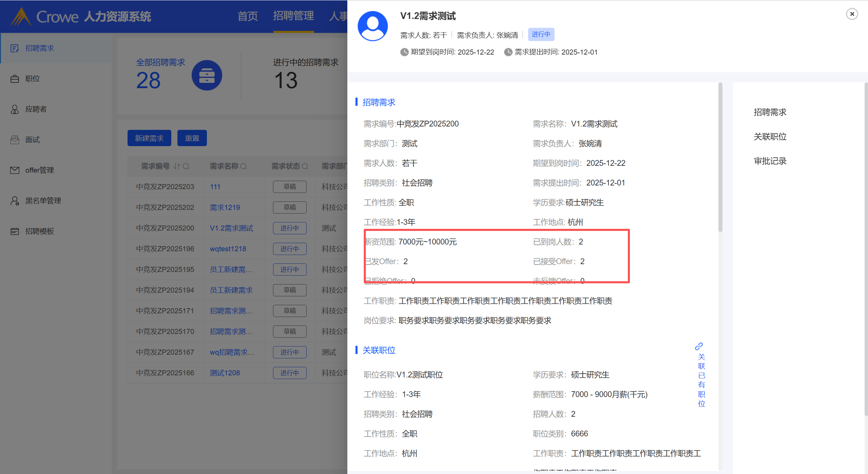Switch to the 首页 top menu
Image resolution: width=868 pixels, height=474 pixels.
[247, 16]
